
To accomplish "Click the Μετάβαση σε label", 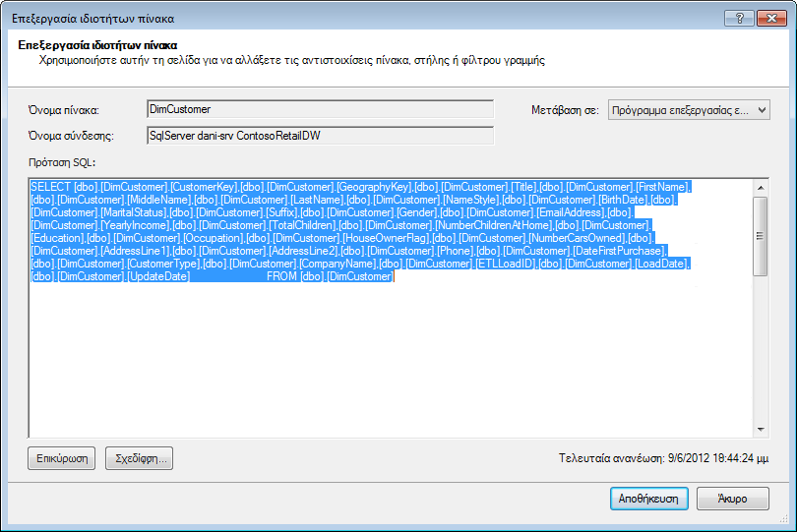I will [565, 110].
